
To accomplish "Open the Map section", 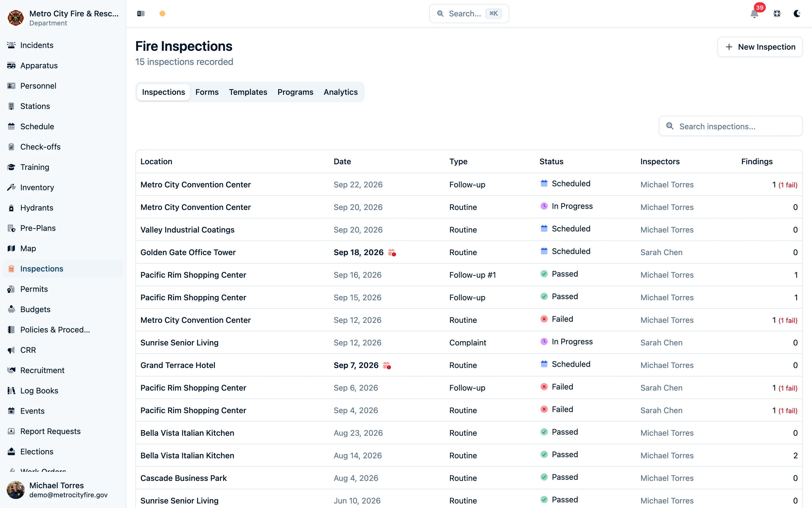I will pyautogui.click(x=63, y=248).
